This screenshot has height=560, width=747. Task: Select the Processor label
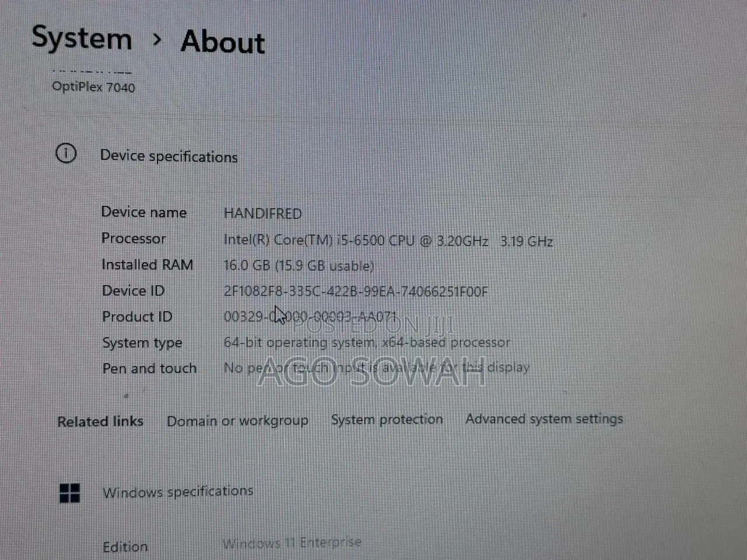133,238
